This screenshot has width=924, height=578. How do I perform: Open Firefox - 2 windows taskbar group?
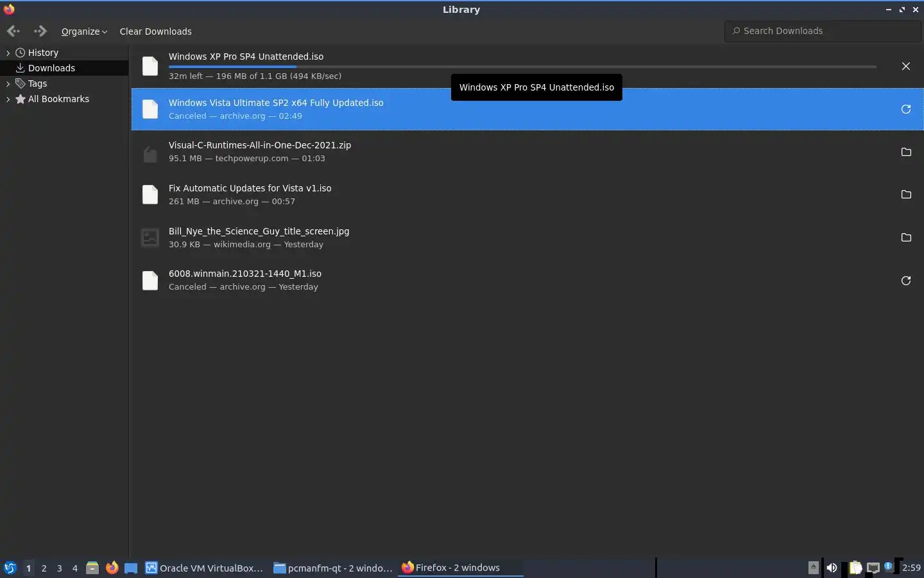(x=461, y=568)
